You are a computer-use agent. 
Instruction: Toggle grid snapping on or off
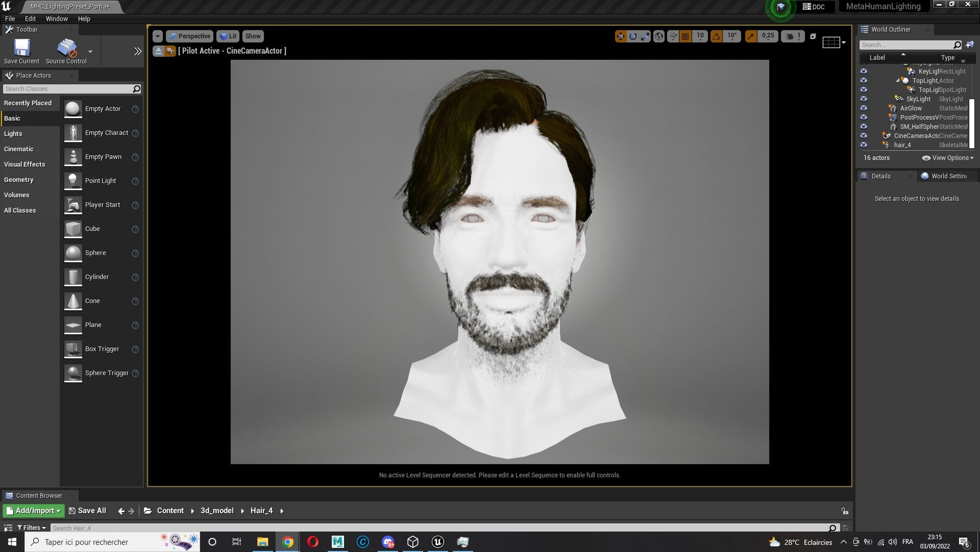click(x=685, y=37)
